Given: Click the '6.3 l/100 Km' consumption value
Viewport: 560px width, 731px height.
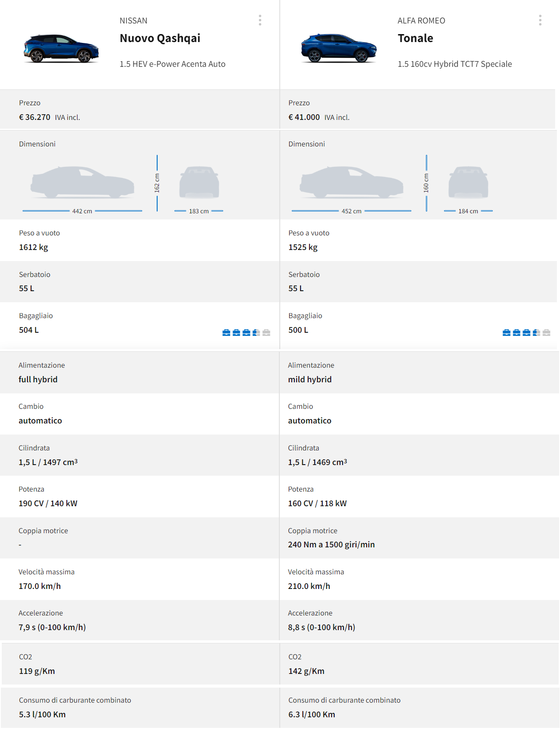Looking at the screenshot, I should [x=312, y=715].
